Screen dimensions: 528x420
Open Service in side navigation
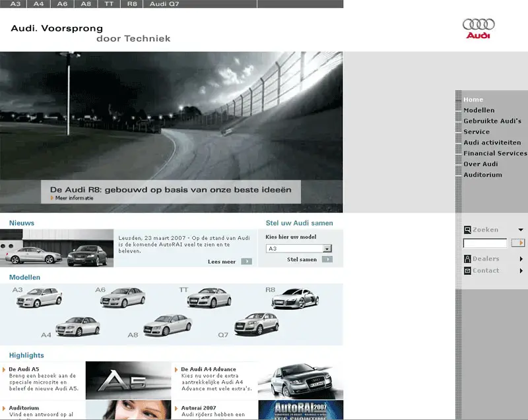pyautogui.click(x=477, y=132)
